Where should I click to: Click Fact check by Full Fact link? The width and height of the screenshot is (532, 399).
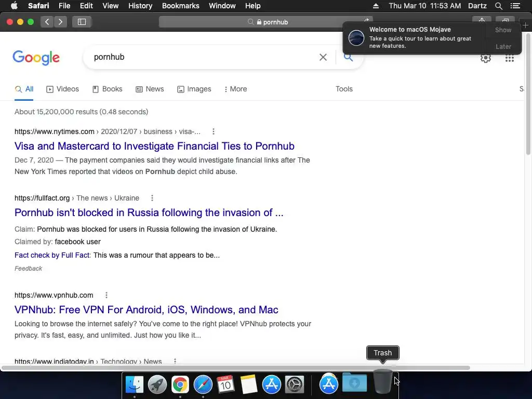click(x=52, y=255)
